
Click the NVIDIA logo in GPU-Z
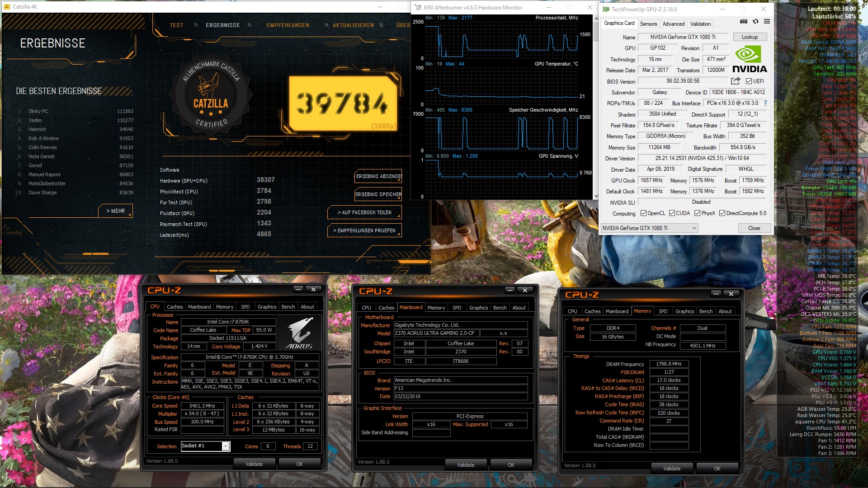pos(750,60)
